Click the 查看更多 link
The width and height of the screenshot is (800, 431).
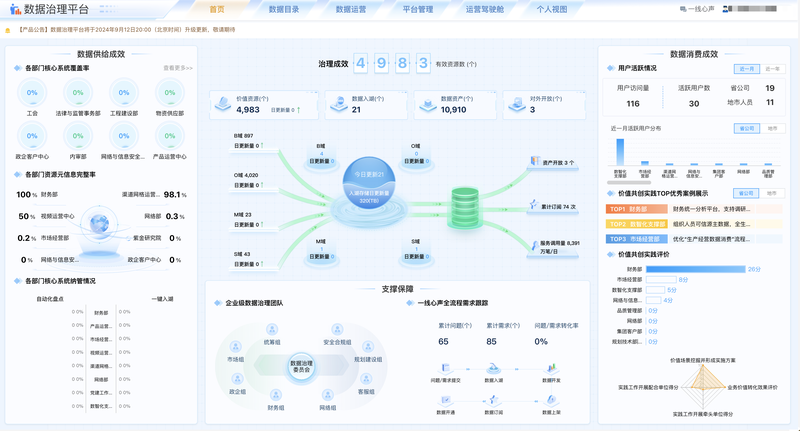[178, 68]
